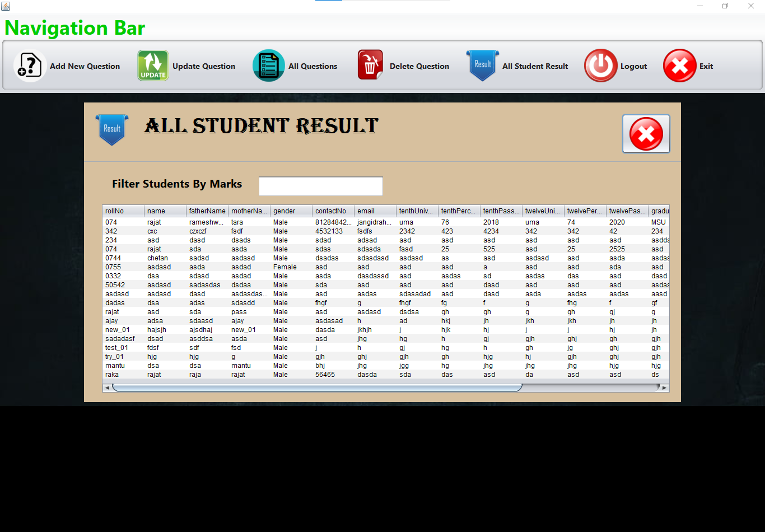Click the fatherName column header

[207, 211]
